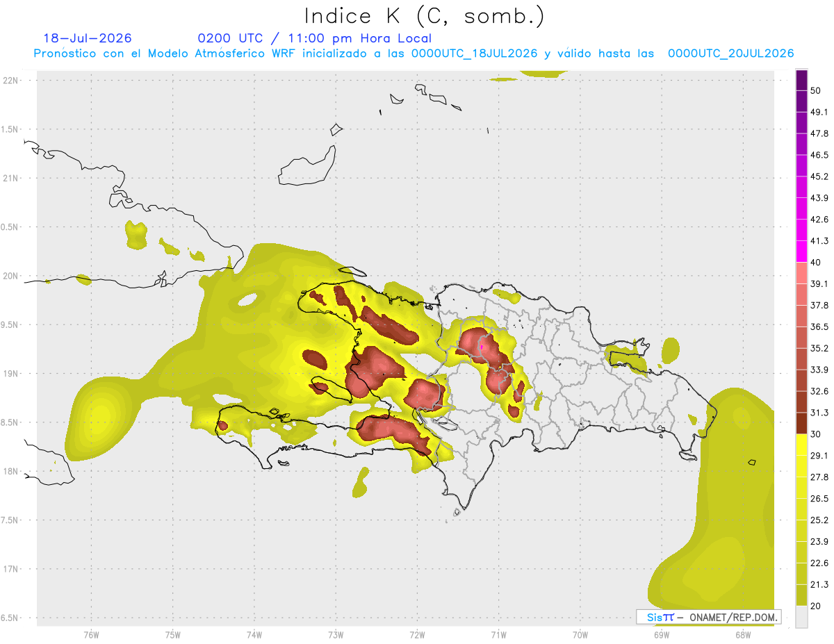Click the colorbar value "49.1"
The height and width of the screenshot is (644, 834).
pyautogui.click(x=819, y=113)
